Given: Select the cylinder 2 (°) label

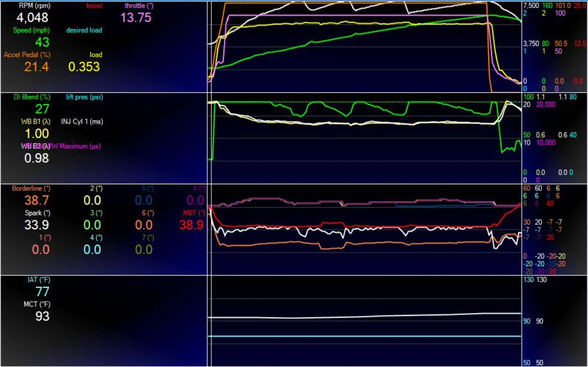Looking at the screenshot, I should [96, 188].
